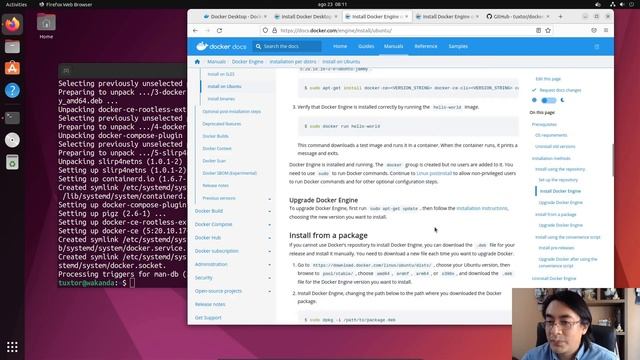Reload the Docker docs page

[219, 31]
